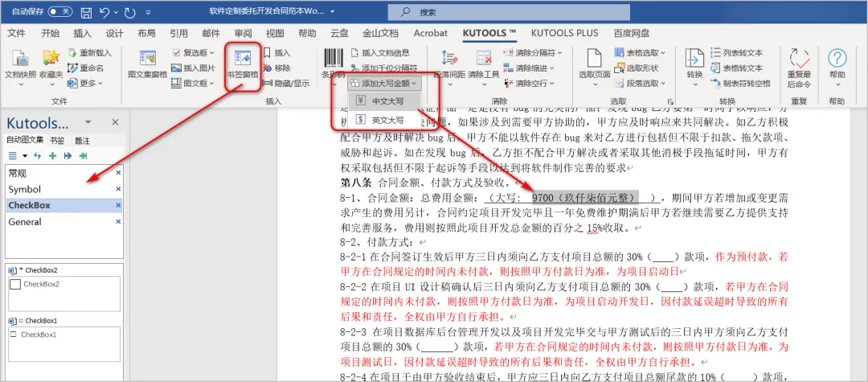Switch to the 引用 ribbon tab
Screen dimensions: 868x382
click(178, 33)
